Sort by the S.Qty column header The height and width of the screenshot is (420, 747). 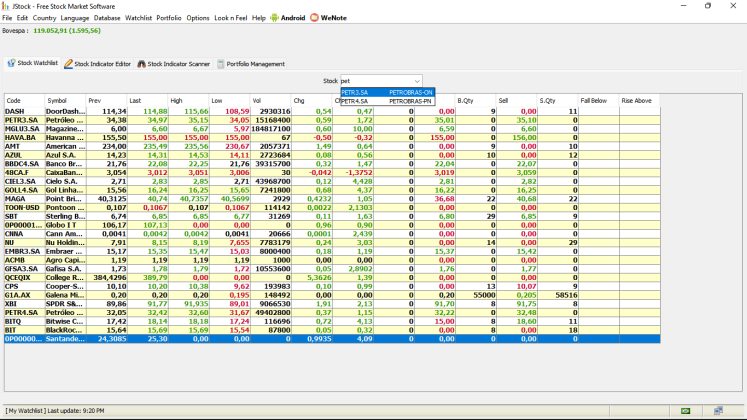pyautogui.click(x=557, y=100)
